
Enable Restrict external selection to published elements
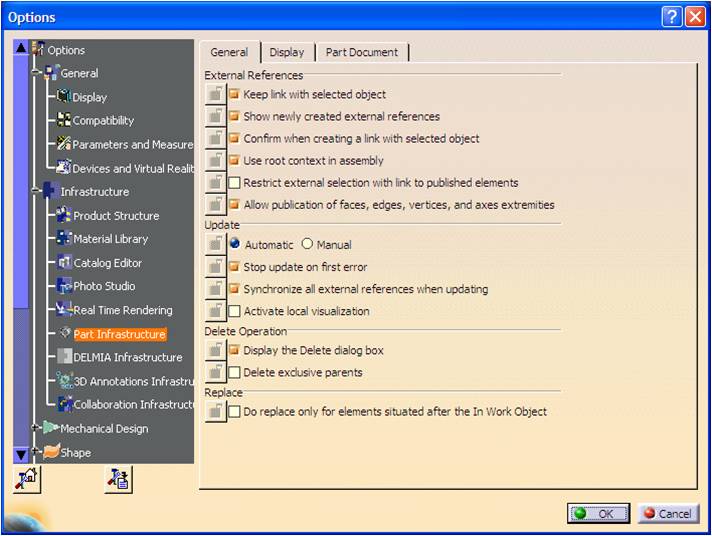click(x=234, y=183)
